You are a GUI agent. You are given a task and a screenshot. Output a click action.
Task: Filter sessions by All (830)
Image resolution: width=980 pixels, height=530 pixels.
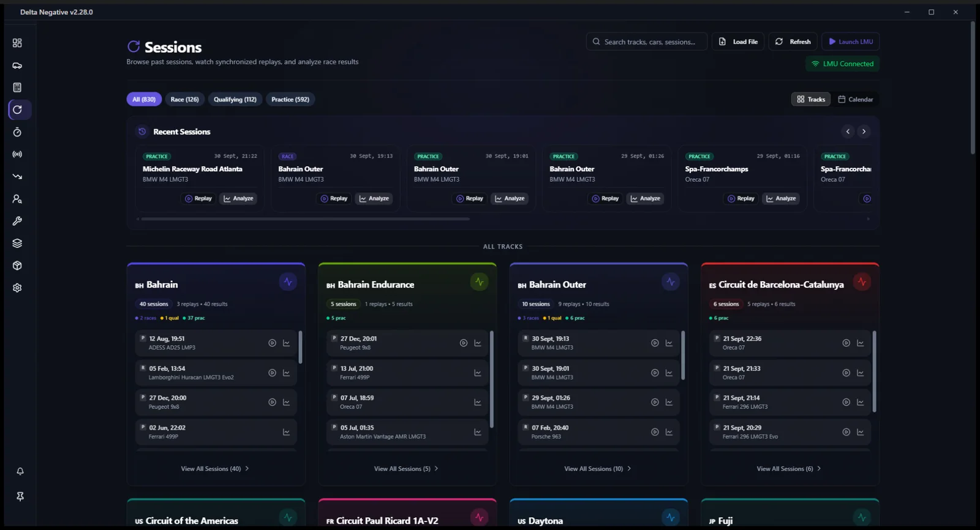pyautogui.click(x=144, y=99)
